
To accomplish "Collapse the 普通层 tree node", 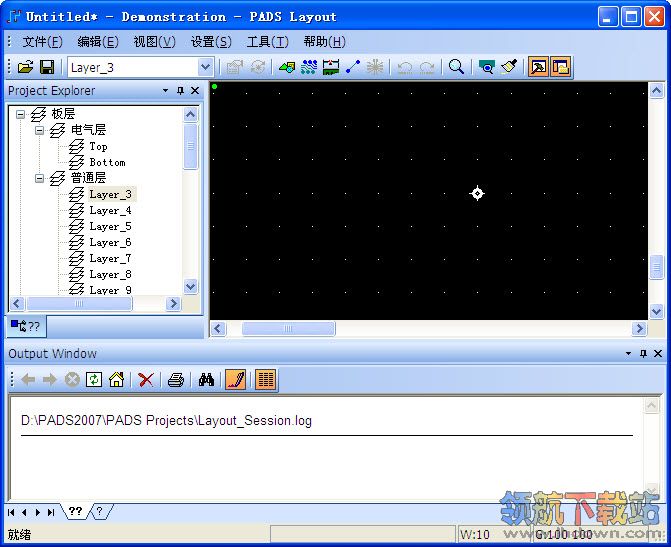I will (x=39, y=178).
